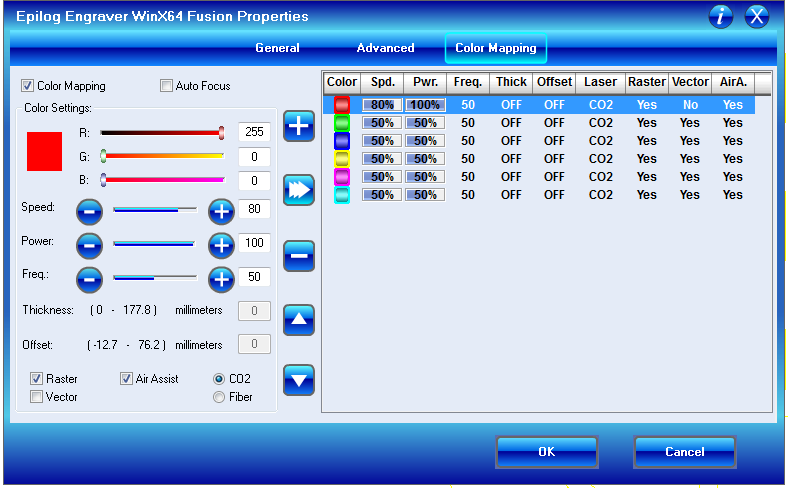Move selected color up with up-arrow button
The width and height of the screenshot is (788, 488).
click(299, 320)
